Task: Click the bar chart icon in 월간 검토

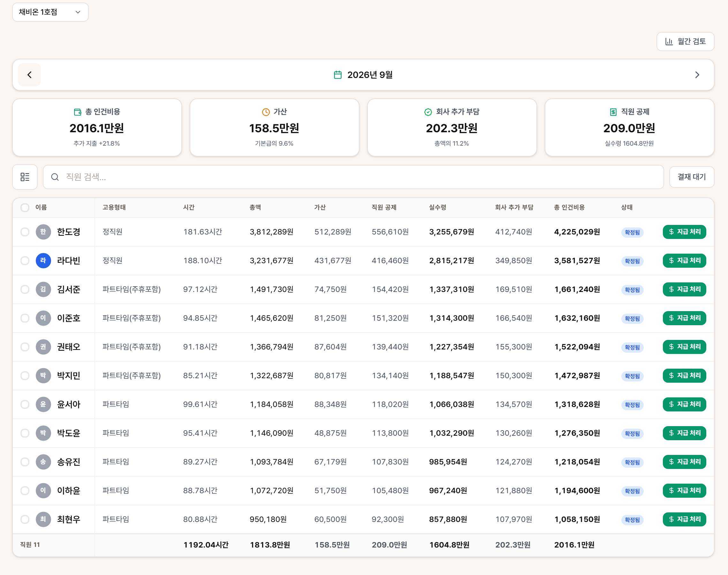Action: pos(669,42)
